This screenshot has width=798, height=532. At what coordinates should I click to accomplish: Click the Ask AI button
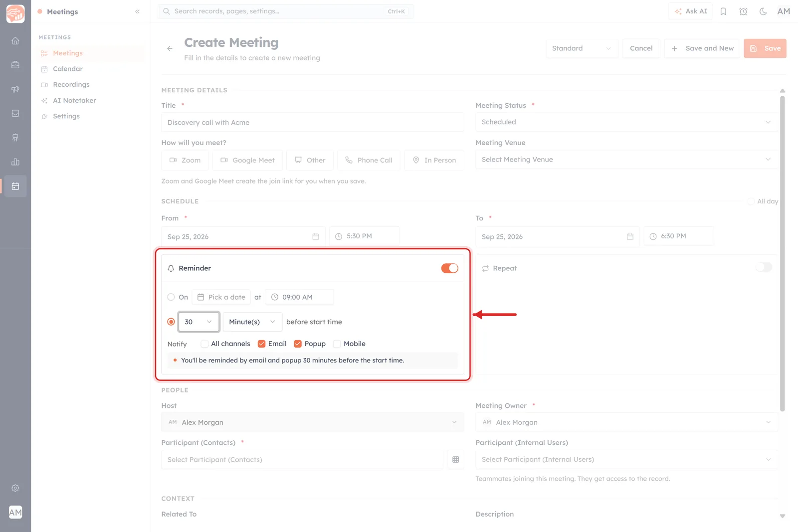click(691, 11)
